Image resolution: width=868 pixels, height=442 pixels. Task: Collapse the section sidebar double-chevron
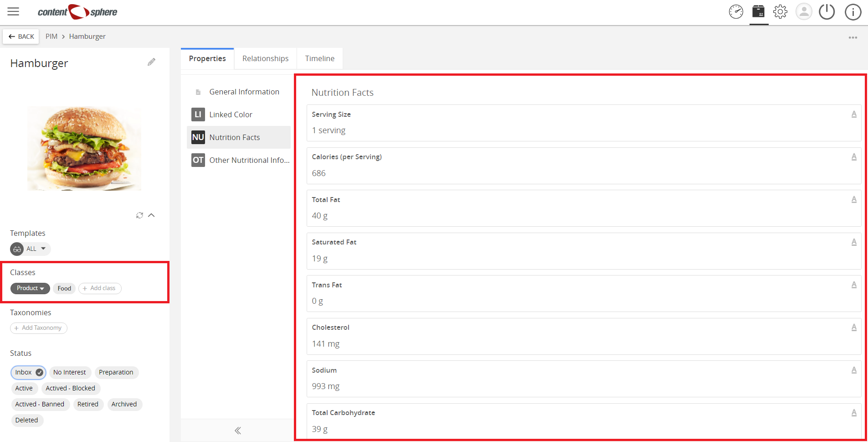point(237,431)
